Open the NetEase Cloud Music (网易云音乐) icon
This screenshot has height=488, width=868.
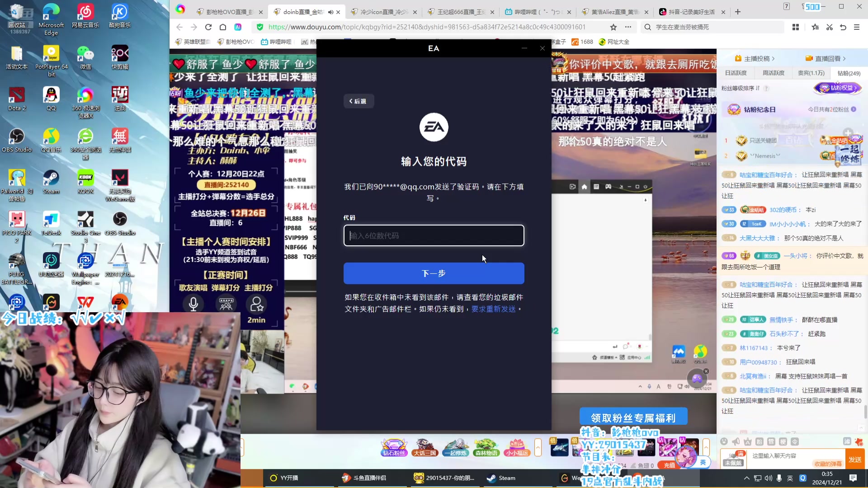85,16
